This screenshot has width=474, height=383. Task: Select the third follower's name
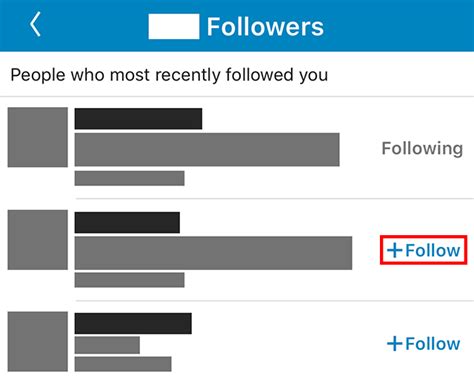tap(133, 323)
